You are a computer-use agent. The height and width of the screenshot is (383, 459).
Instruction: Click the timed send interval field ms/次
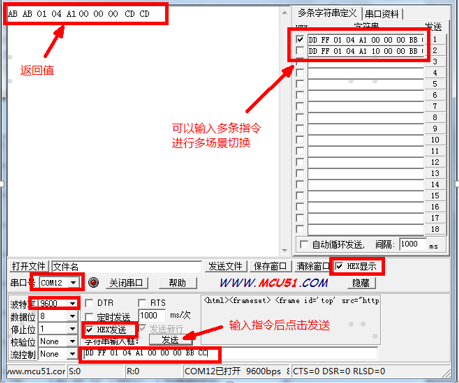click(x=152, y=315)
